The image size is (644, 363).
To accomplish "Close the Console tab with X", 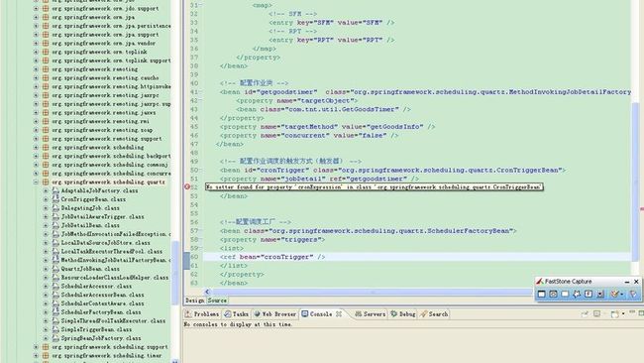I will coord(339,314).
